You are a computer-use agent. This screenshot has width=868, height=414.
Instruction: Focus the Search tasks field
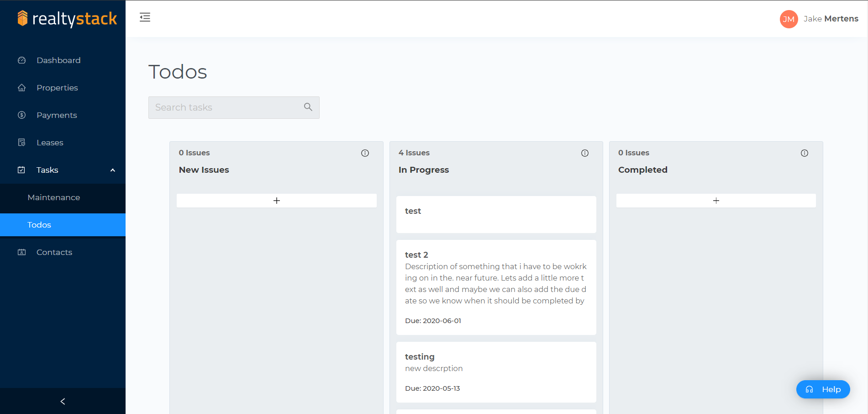coord(234,107)
